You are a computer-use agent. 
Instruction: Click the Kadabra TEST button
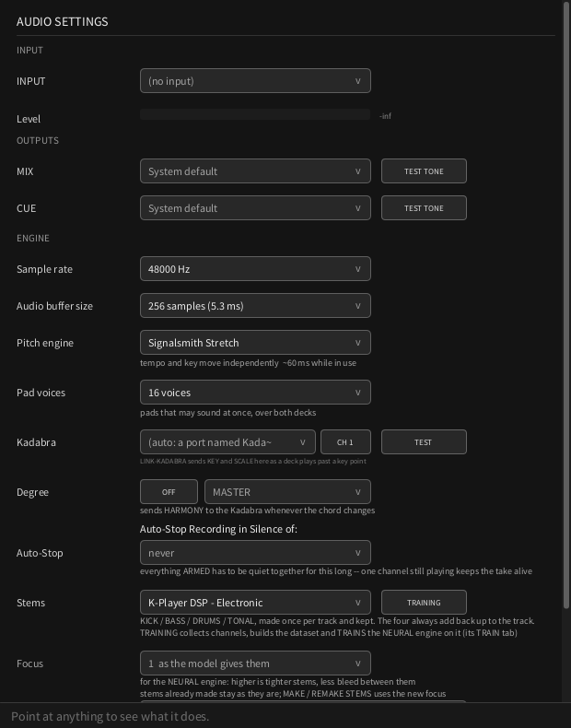424,442
